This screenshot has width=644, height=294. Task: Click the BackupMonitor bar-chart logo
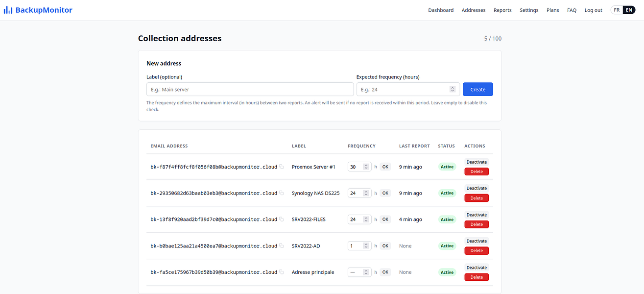click(8, 10)
